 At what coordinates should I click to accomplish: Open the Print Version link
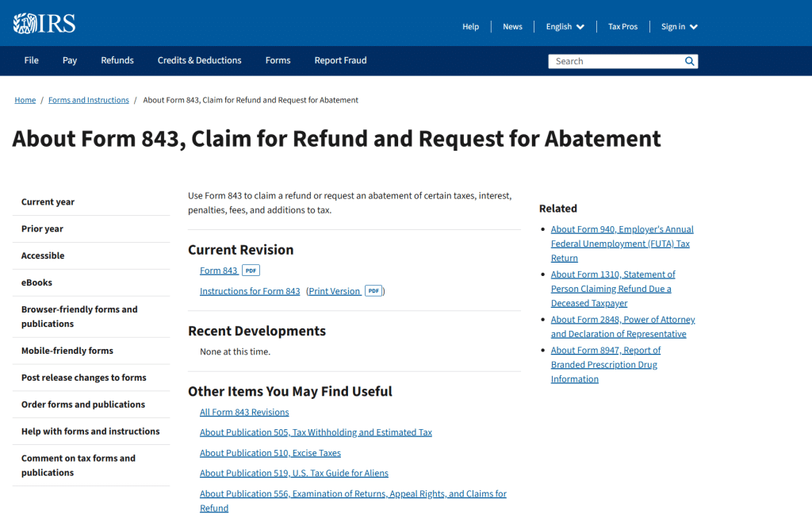coord(335,291)
